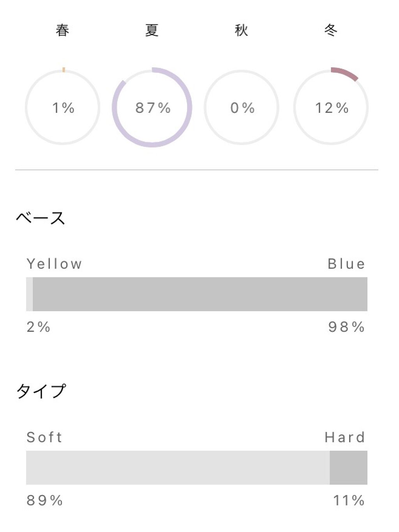Select the 春 season label
This screenshot has width=399, height=532.
point(63,30)
